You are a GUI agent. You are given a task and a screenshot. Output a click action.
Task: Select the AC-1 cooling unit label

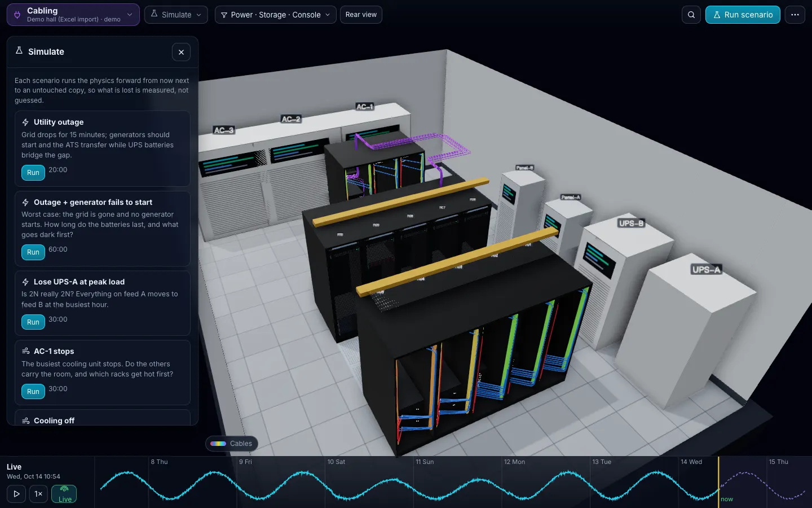[x=365, y=107]
